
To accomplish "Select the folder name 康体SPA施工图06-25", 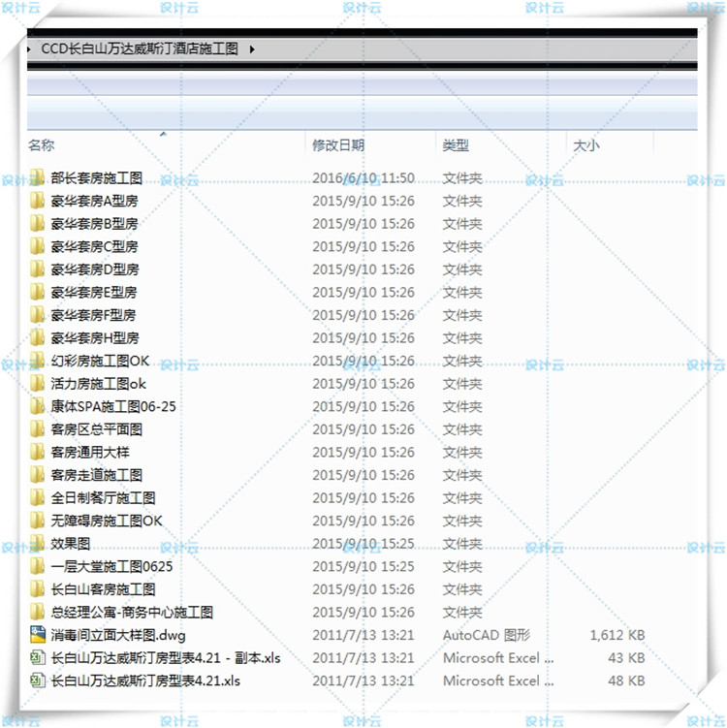I will 113,406.
